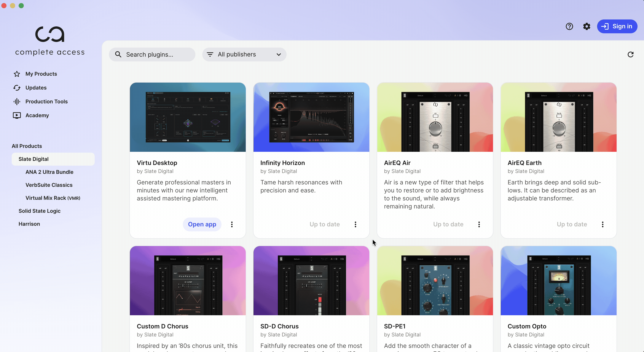Open the three-dot menu for Virtu Desktop
Image resolution: width=644 pixels, height=352 pixels.
point(232,224)
